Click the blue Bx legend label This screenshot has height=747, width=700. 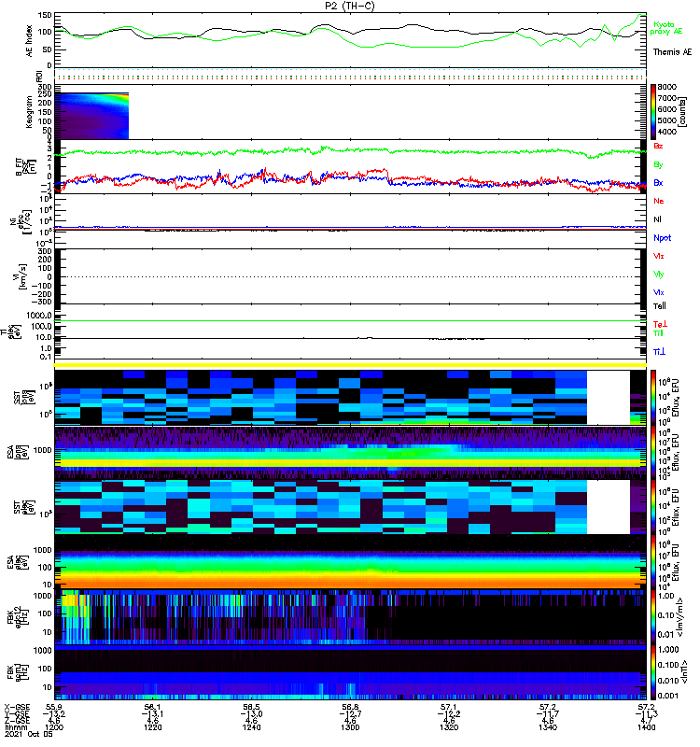(658, 182)
